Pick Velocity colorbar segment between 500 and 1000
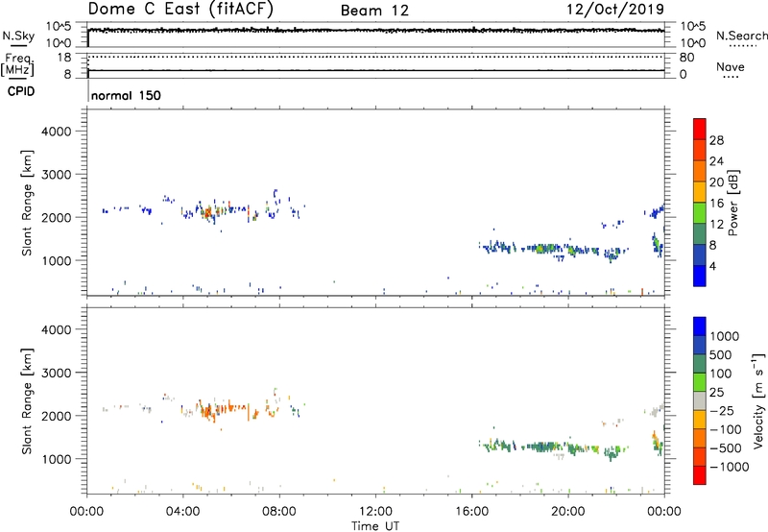Viewport: 768px width, 532px height. 700,345
